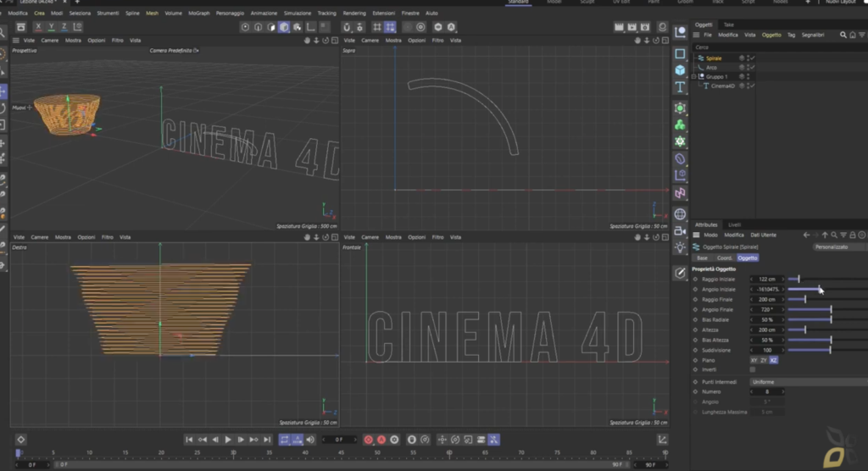
Task: Switch to the Take tab
Action: 728,25
